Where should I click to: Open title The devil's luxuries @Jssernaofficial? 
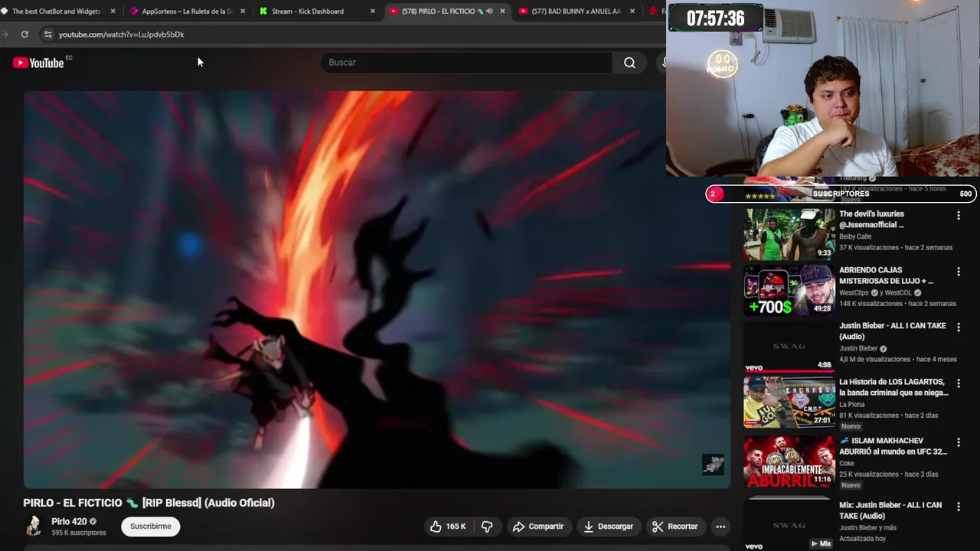tap(871, 220)
